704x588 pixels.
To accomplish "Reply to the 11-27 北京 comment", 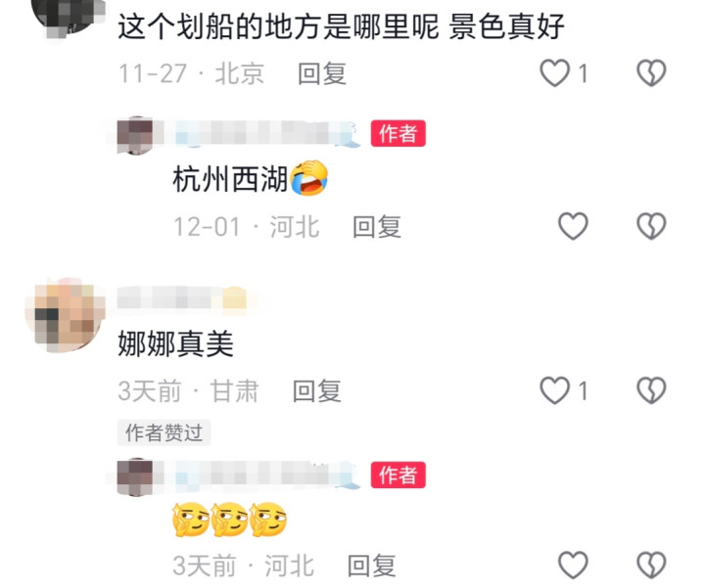I will (x=322, y=73).
